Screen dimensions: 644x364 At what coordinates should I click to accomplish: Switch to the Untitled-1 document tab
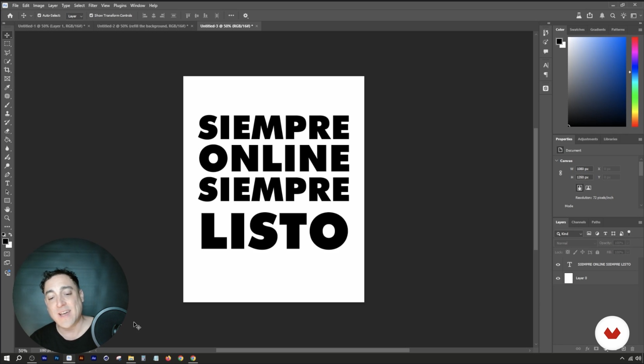click(52, 26)
